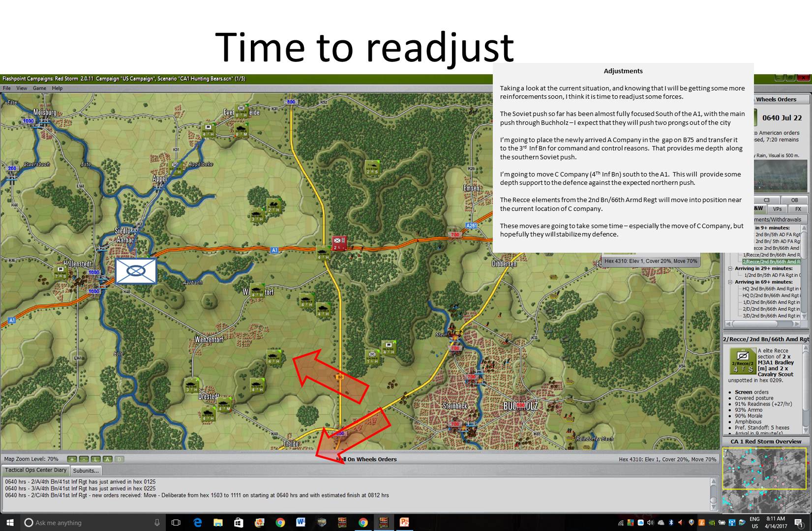
Task: Open the Windows Start menu
Action: click(10, 522)
